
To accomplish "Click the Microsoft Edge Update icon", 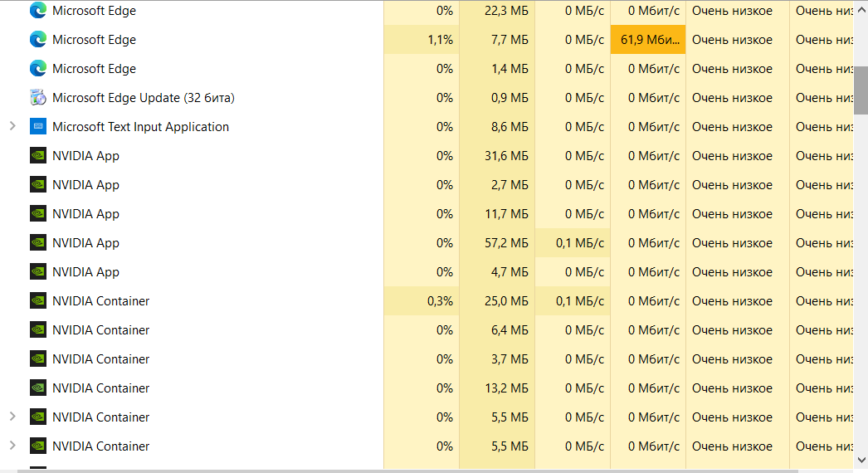I will [37, 98].
